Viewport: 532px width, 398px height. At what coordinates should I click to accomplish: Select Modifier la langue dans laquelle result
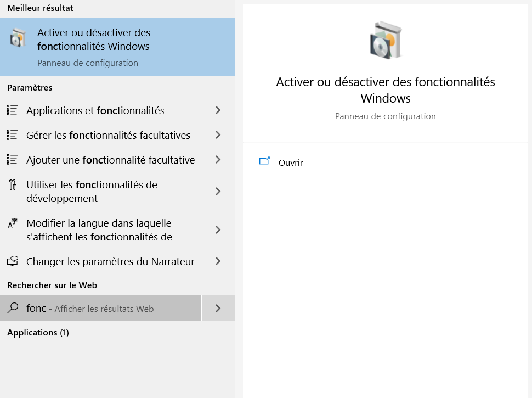(117, 230)
